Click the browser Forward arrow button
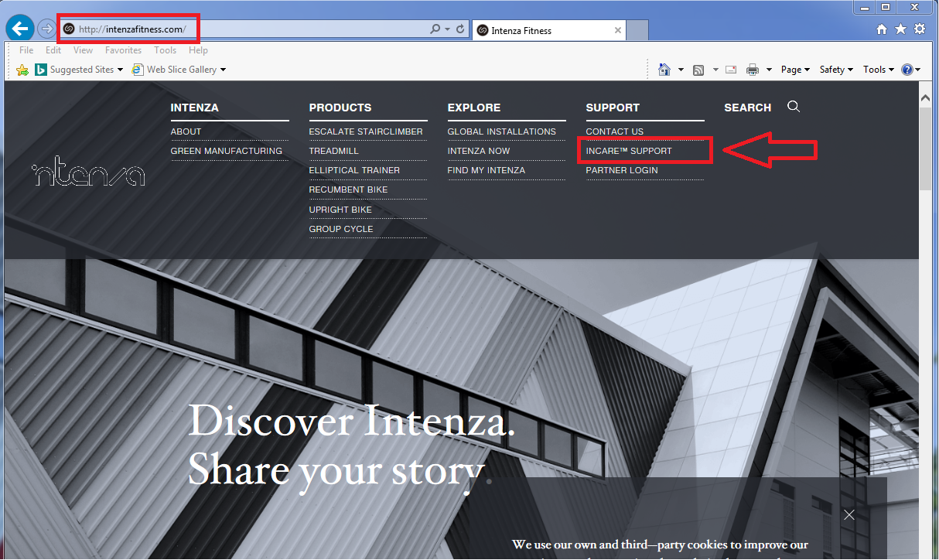This screenshot has width=939, height=560. [x=46, y=29]
